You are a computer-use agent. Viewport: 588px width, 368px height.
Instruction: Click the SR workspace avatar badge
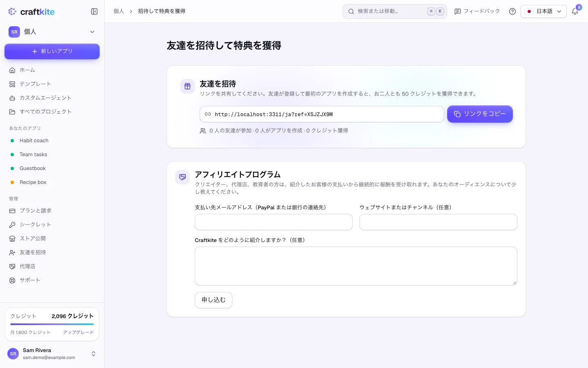[x=14, y=32]
